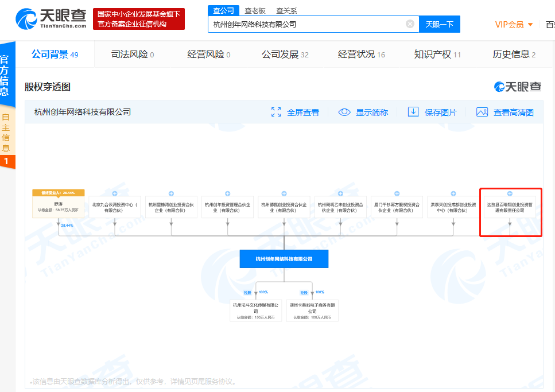Clear the search box with the X icon

410,24
